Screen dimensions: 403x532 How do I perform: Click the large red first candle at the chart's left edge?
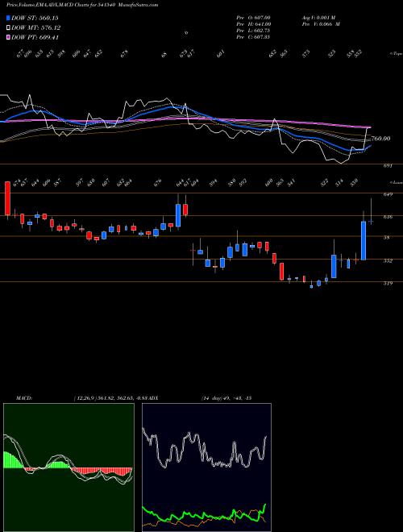pos(7,198)
